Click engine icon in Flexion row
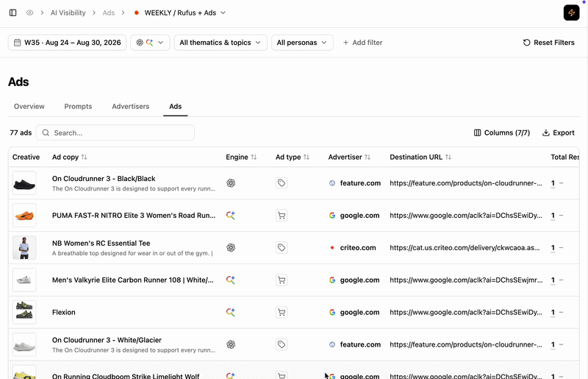 [x=231, y=312]
